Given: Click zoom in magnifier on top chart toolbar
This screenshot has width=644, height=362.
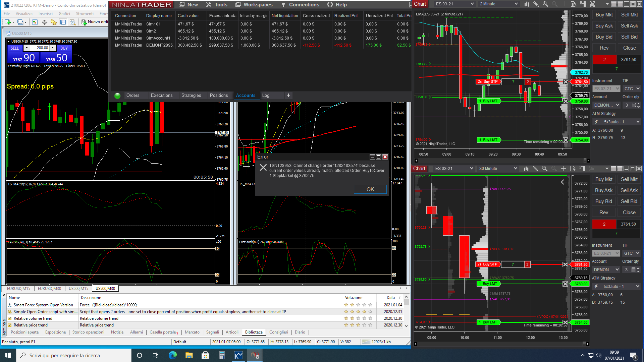Looking at the screenshot, I should (x=545, y=4).
